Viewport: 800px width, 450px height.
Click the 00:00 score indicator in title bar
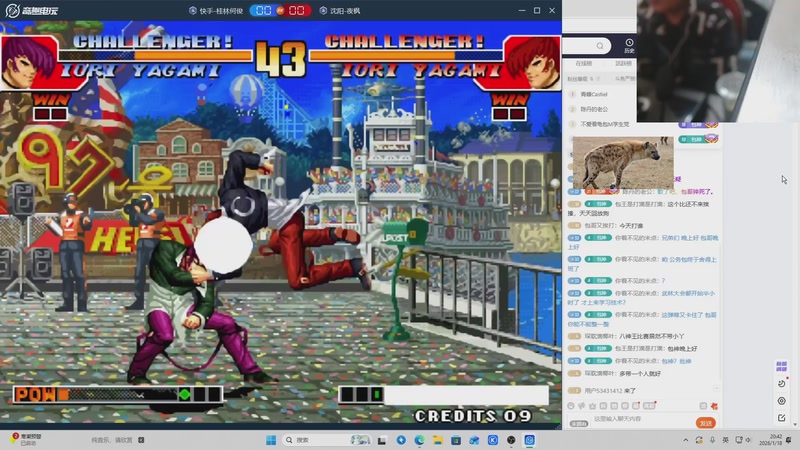[x=280, y=11]
